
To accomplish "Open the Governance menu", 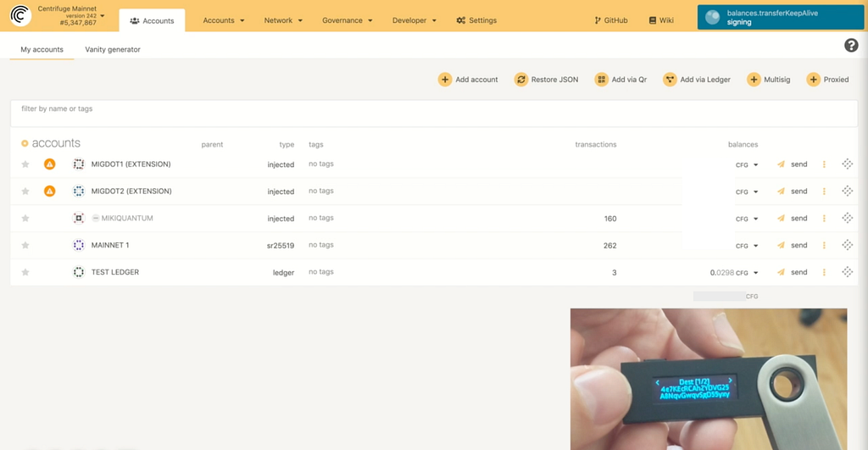I will tap(347, 20).
